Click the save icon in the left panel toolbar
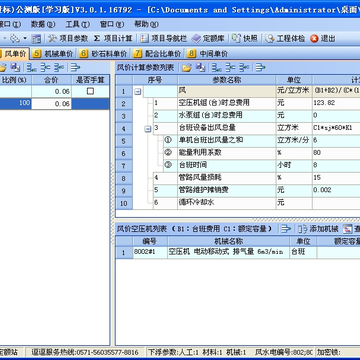The height and width of the screenshot is (360, 360). click(x=15, y=68)
